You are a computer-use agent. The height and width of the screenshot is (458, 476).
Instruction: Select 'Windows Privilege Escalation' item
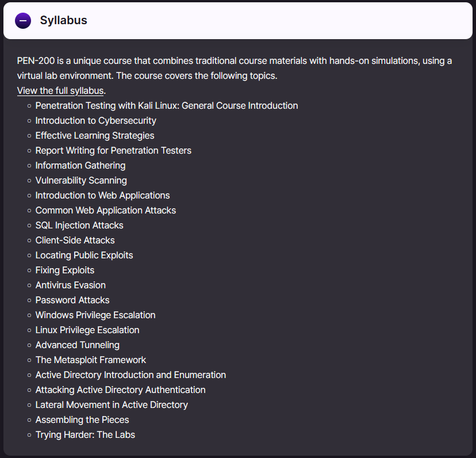95,315
